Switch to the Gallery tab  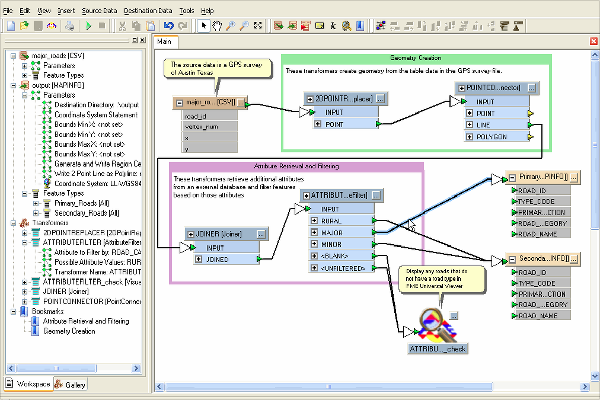72,383
